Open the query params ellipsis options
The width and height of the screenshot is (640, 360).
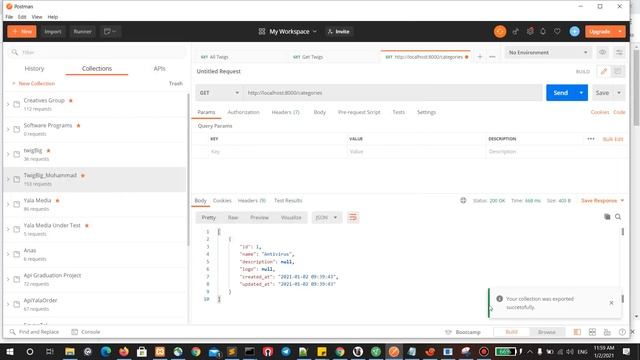coord(591,139)
